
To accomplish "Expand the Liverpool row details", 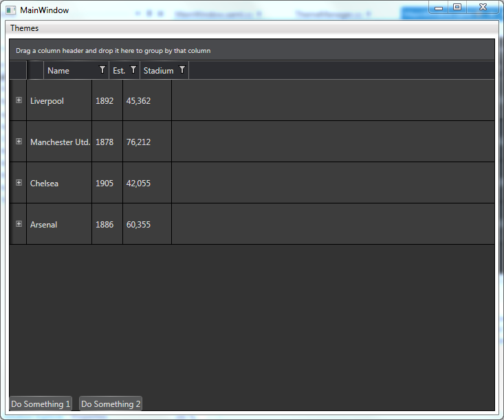I will [x=19, y=100].
